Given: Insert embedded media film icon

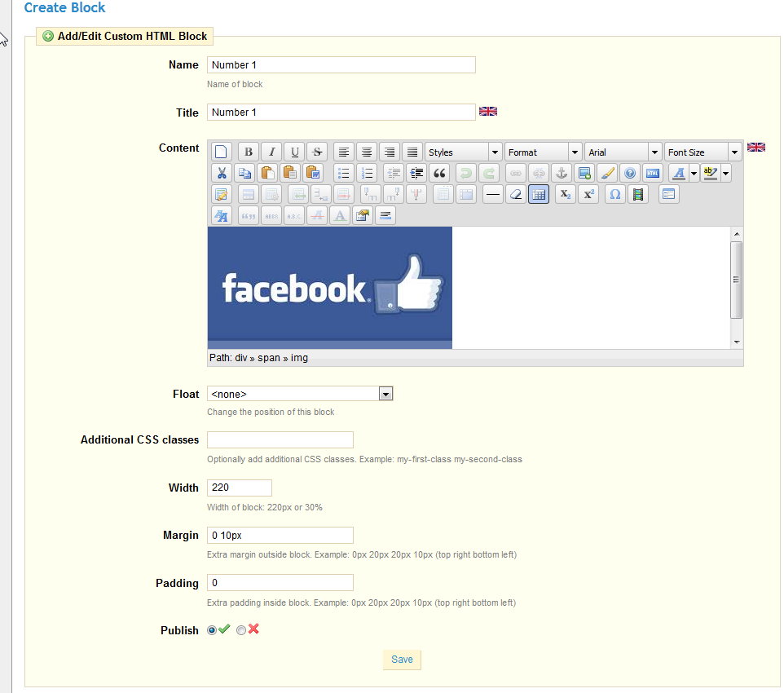Looking at the screenshot, I should pos(637,194).
